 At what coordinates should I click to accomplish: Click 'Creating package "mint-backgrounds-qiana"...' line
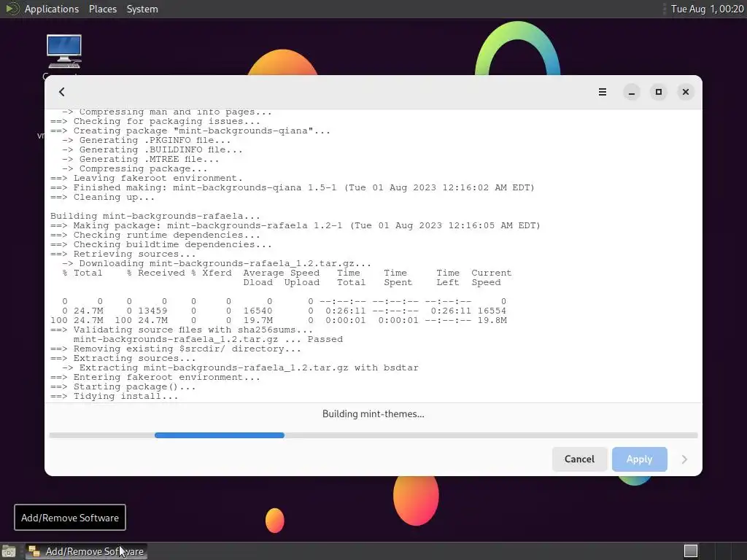point(190,131)
